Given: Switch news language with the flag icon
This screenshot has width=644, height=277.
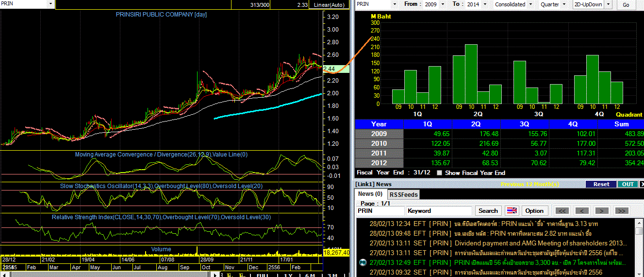Looking at the screenshot, I should (512, 210).
